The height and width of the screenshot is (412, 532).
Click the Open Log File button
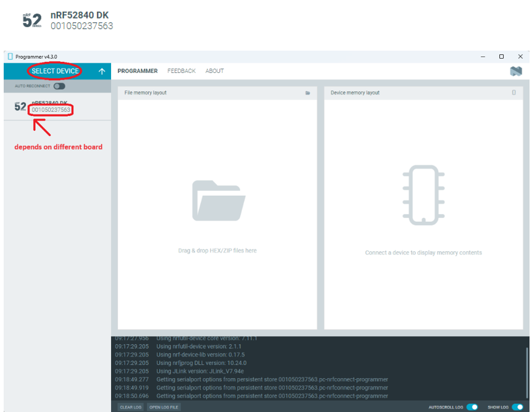tap(164, 407)
